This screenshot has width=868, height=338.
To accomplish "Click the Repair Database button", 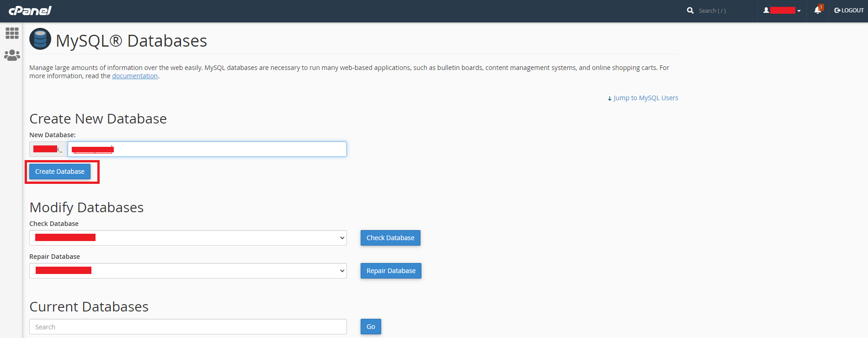I will coord(391,271).
